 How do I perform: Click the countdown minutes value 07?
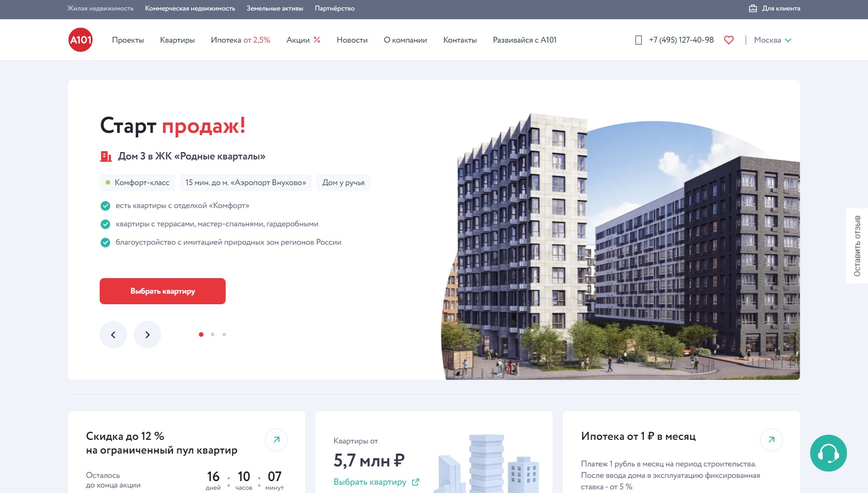pyautogui.click(x=275, y=477)
